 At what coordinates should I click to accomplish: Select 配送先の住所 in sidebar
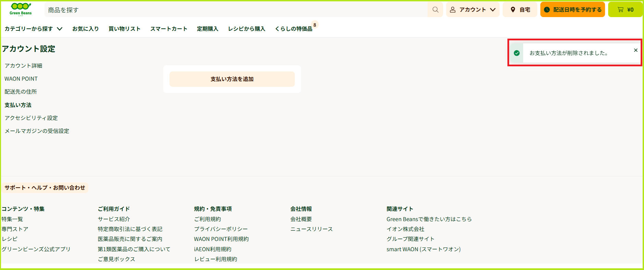click(21, 92)
